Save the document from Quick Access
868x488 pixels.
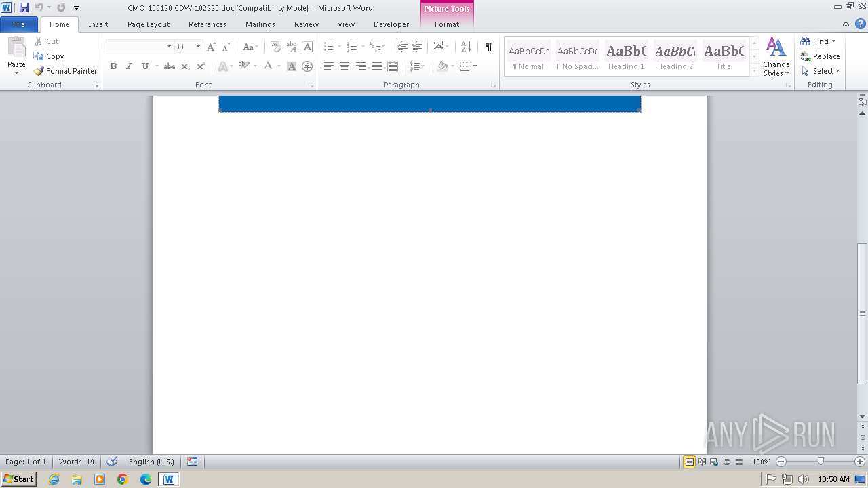pos(24,7)
